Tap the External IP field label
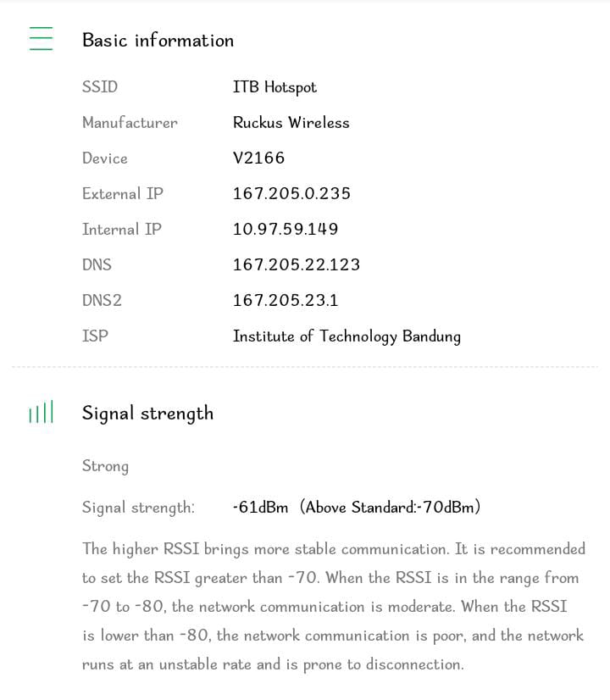This screenshot has width=610, height=700. (x=122, y=194)
